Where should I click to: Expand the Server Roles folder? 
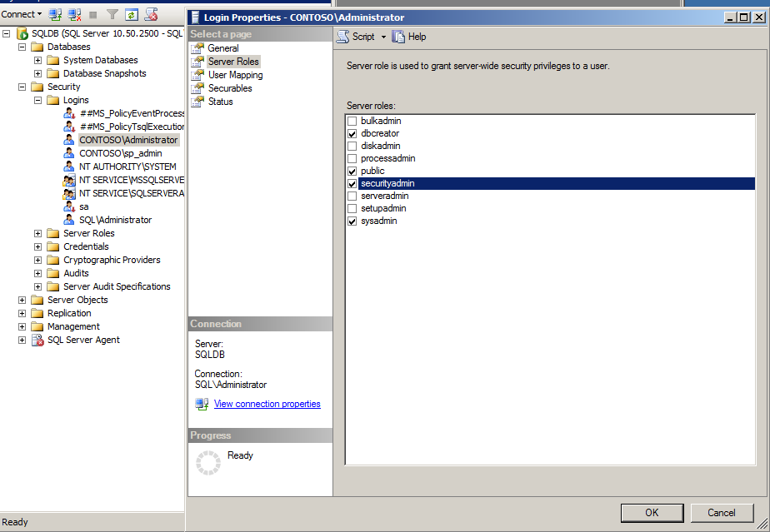point(37,233)
